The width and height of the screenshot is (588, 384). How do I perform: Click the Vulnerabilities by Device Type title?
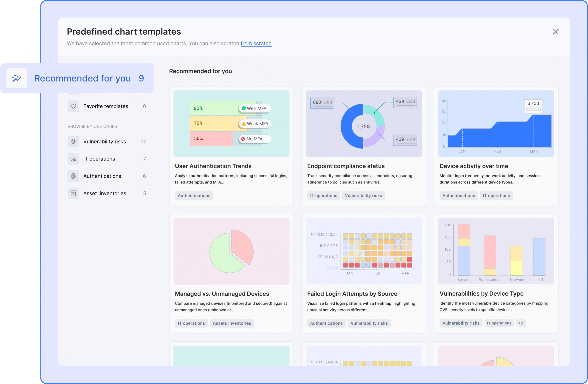[481, 293]
